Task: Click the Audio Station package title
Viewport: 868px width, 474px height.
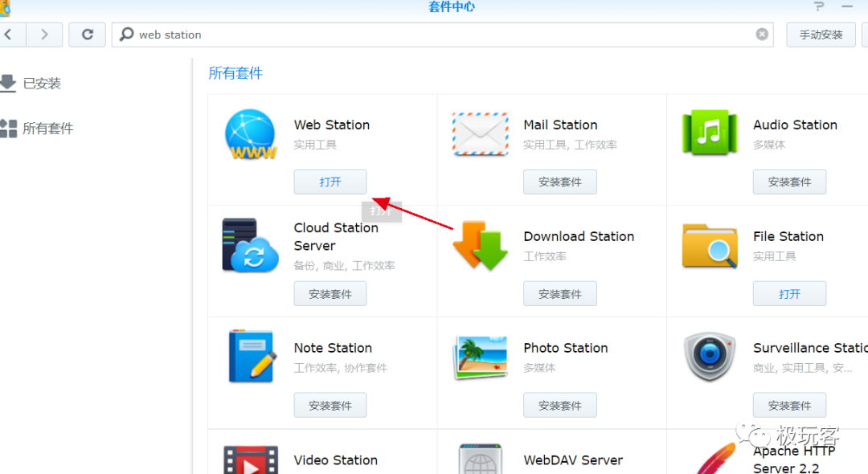Action: pos(795,125)
